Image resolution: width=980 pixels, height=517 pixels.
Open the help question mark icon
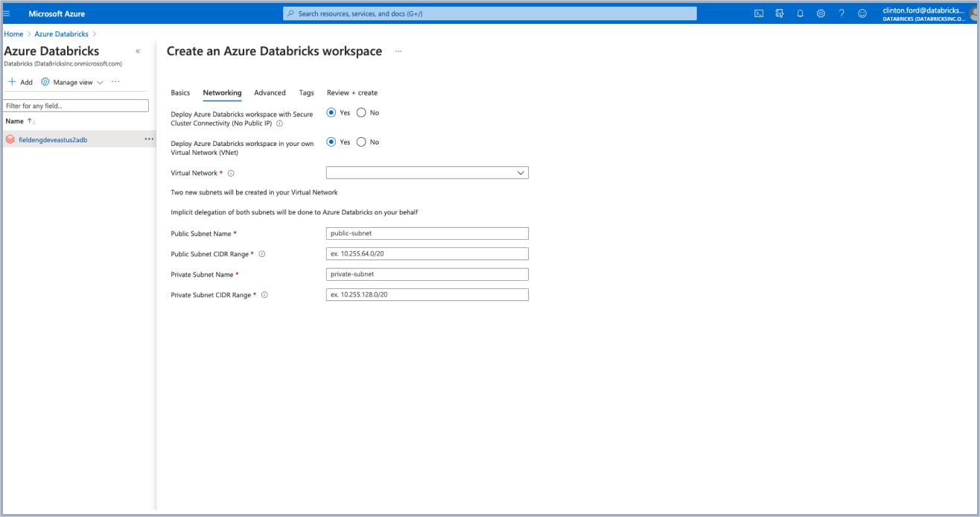pyautogui.click(x=841, y=13)
